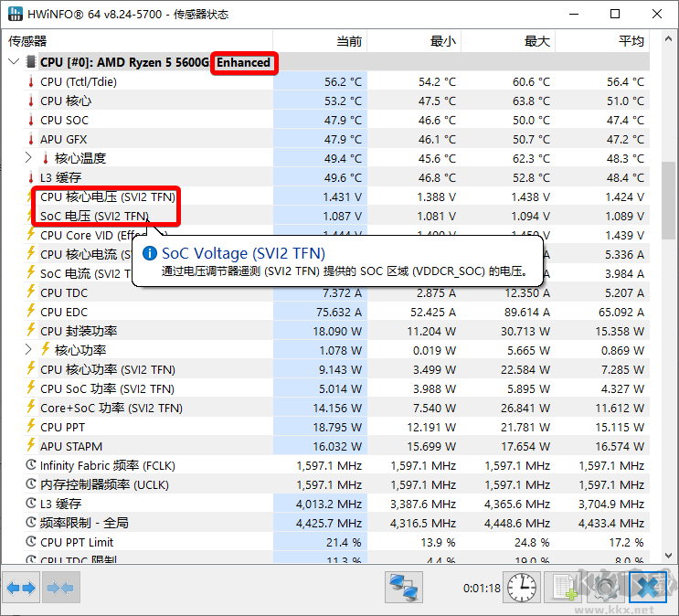Open sensor settings gear icon
Image resolution: width=679 pixels, height=616 pixels.
(605, 587)
